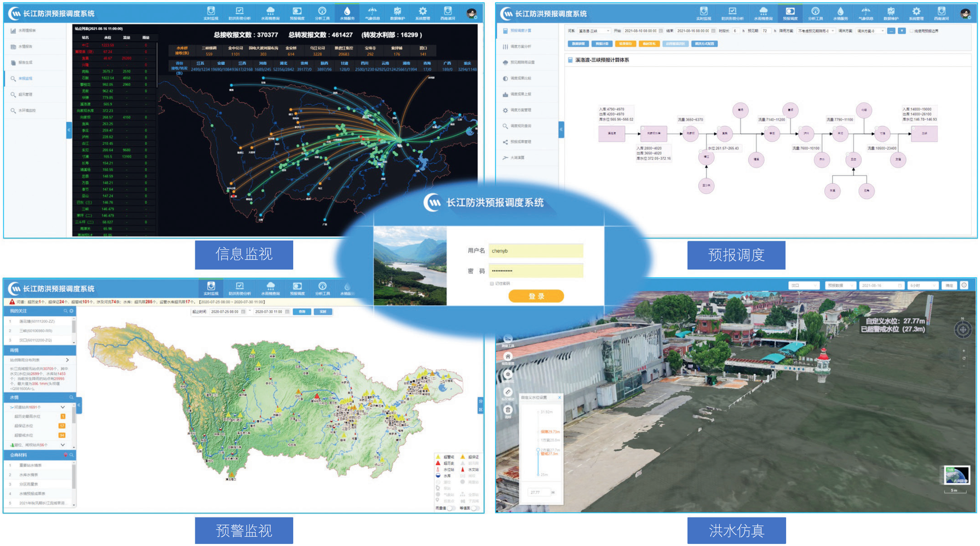Click the 用户名 input field
This screenshot has width=980, height=546.
(535, 251)
